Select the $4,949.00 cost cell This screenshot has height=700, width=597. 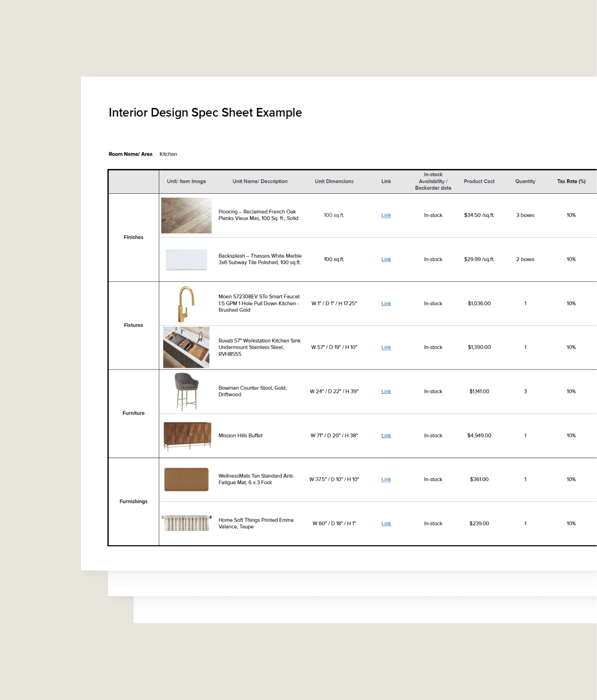(x=479, y=436)
